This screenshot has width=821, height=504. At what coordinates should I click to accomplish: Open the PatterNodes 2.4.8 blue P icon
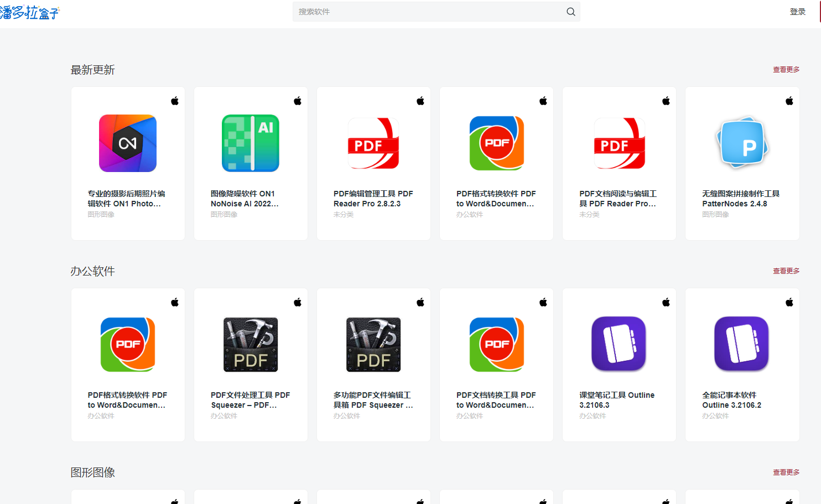coord(742,143)
